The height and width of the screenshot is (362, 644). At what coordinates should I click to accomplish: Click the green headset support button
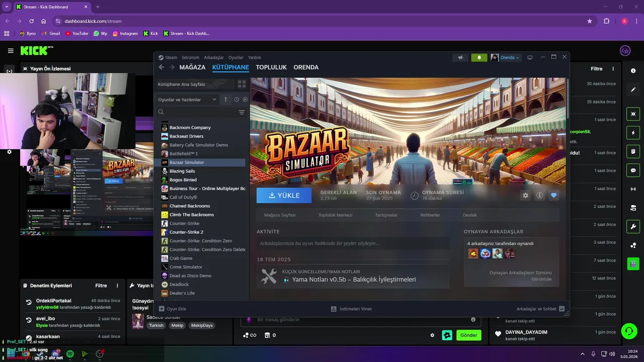pyautogui.click(x=629, y=331)
